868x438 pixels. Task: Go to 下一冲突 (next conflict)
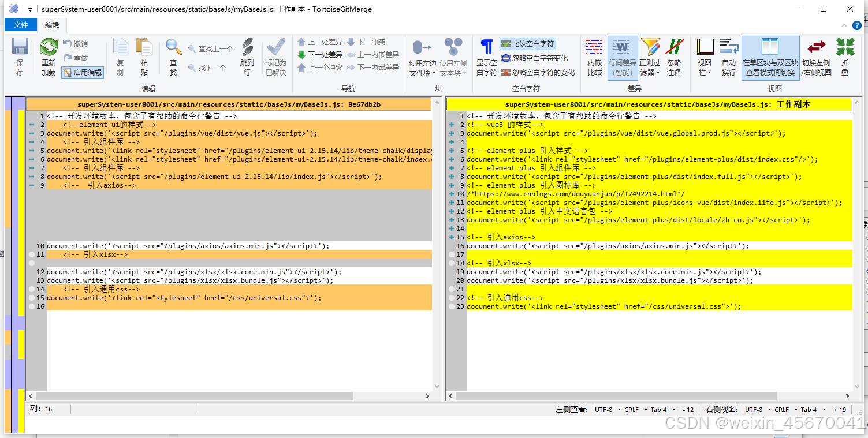[x=366, y=42]
